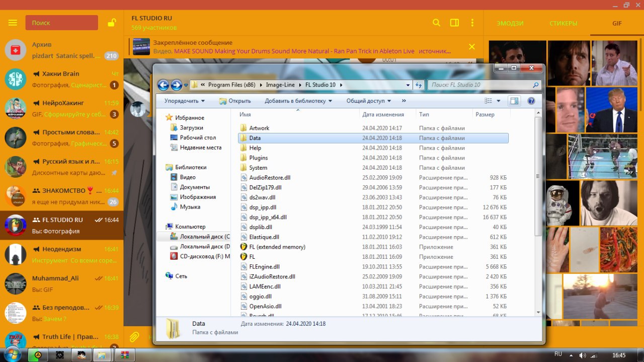
Task: Click the refresh button in address bar
Action: pos(419,85)
